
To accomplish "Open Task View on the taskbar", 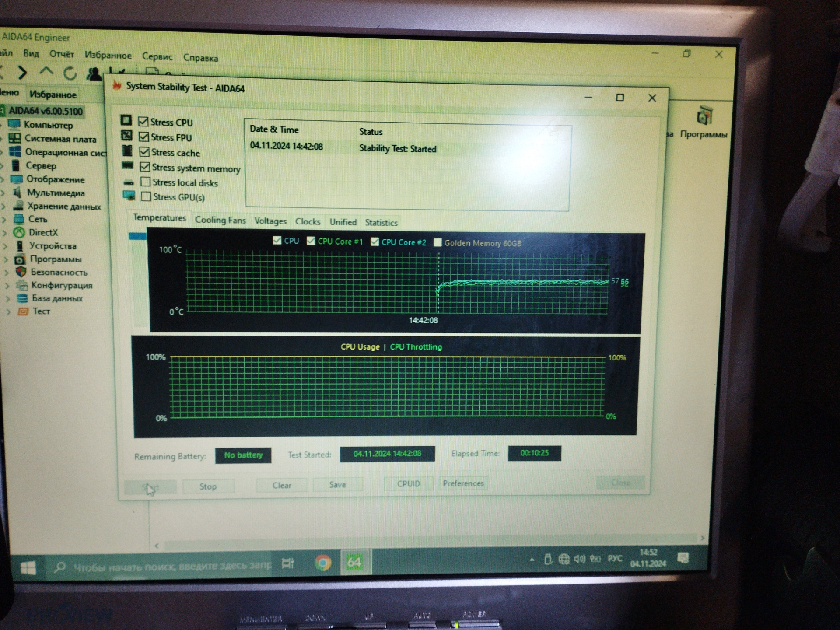I will (x=287, y=563).
